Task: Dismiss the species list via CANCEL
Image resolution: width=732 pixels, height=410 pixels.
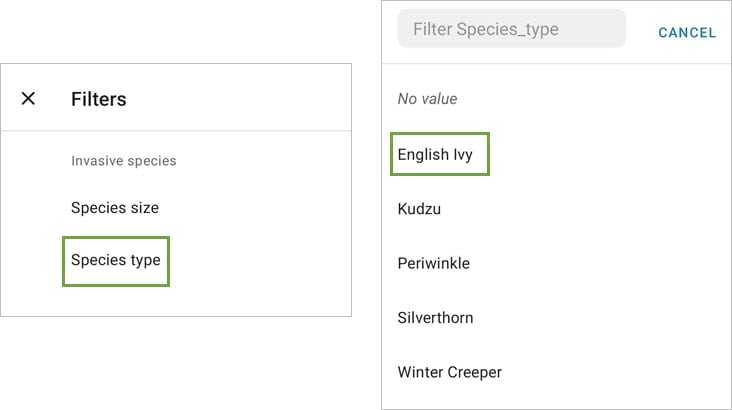Action: 687,33
